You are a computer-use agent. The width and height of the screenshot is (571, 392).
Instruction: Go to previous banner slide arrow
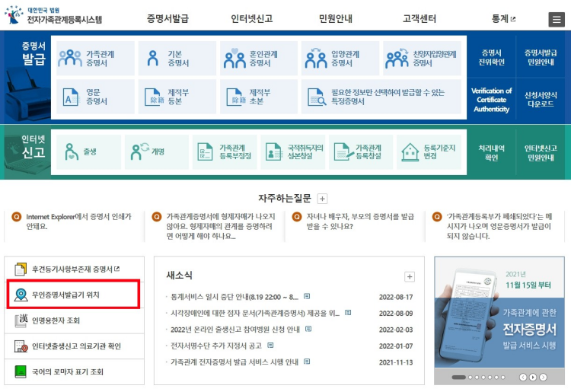523,377
